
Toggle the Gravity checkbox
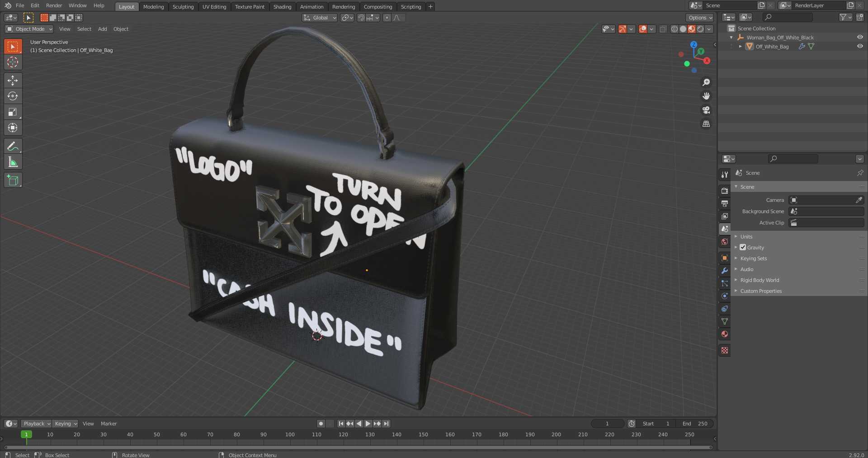tap(743, 248)
